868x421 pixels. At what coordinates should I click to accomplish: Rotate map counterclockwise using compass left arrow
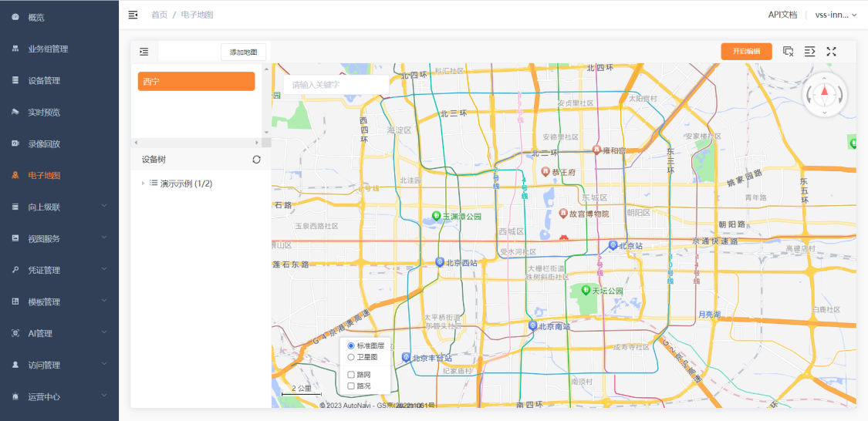click(809, 95)
